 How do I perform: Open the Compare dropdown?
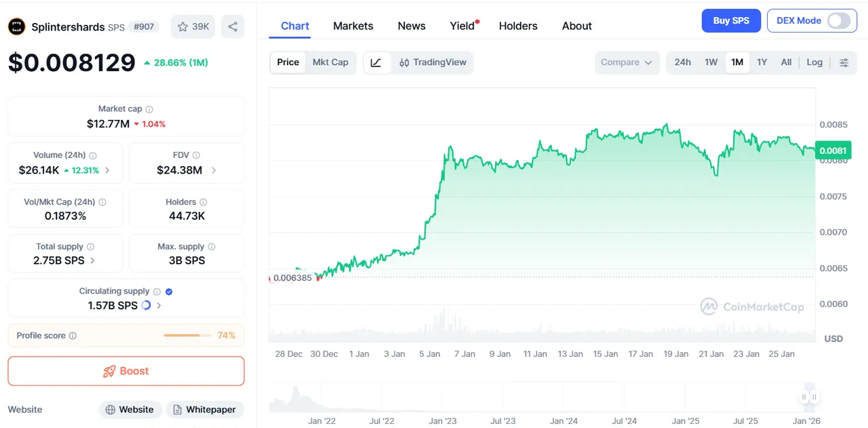pyautogui.click(x=627, y=62)
